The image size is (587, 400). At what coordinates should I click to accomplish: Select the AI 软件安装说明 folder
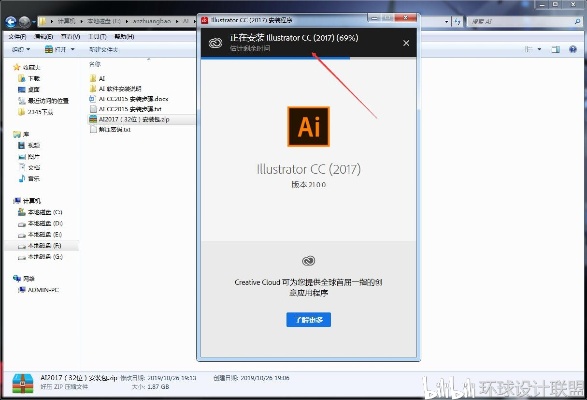115,88
